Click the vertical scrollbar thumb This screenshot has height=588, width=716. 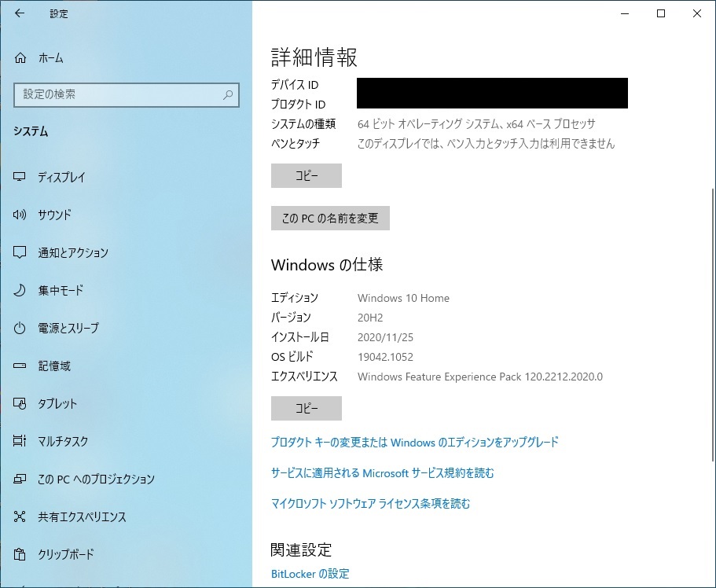(x=712, y=325)
